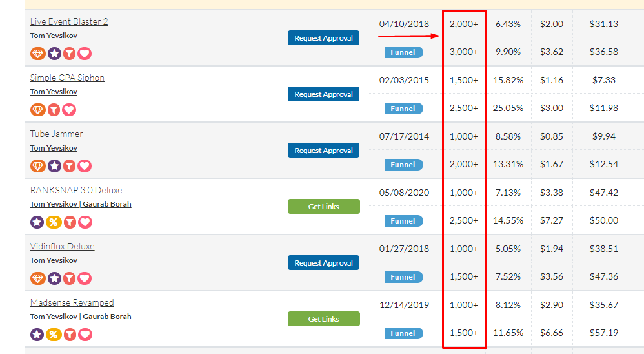
Task: Click funnel icon in RANKSNAP 3.0 Deluxe row
Action: [70, 222]
